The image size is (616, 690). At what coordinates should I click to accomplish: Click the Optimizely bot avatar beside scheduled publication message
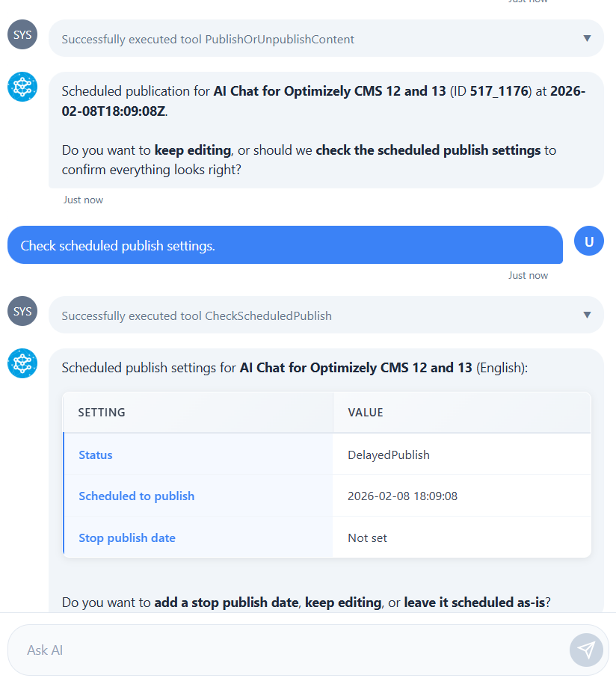point(22,86)
